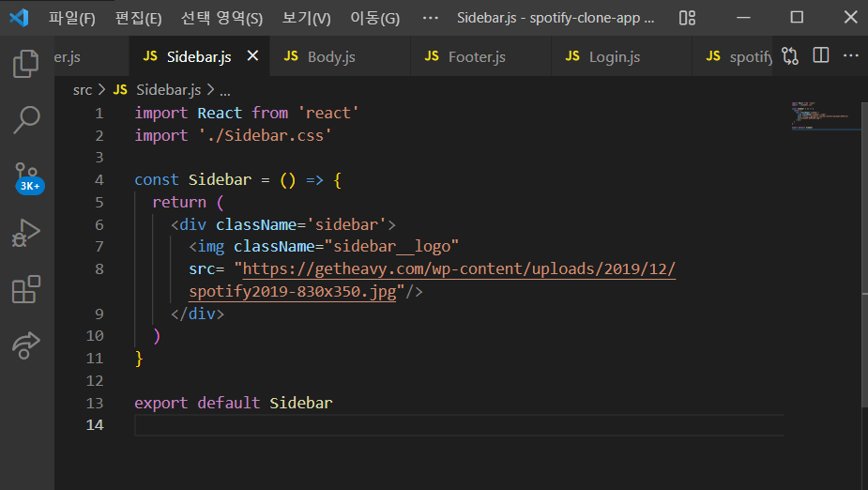Open the 선택 영역(S) menu
This screenshot has width=868, height=490.
[222, 18]
